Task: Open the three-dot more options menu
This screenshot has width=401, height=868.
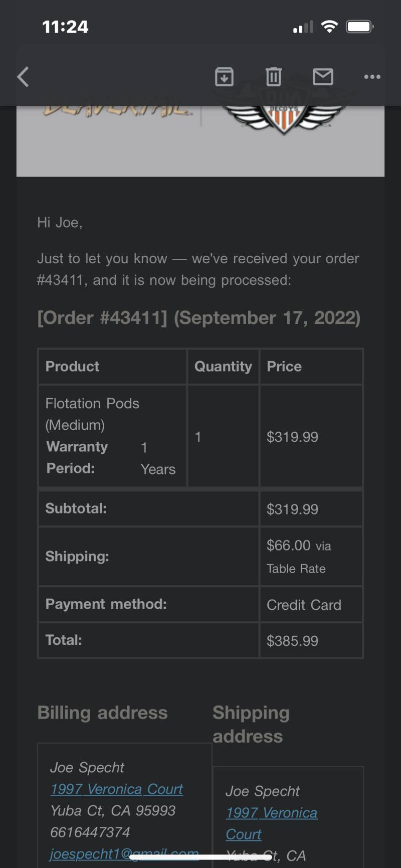Action: 372,77
